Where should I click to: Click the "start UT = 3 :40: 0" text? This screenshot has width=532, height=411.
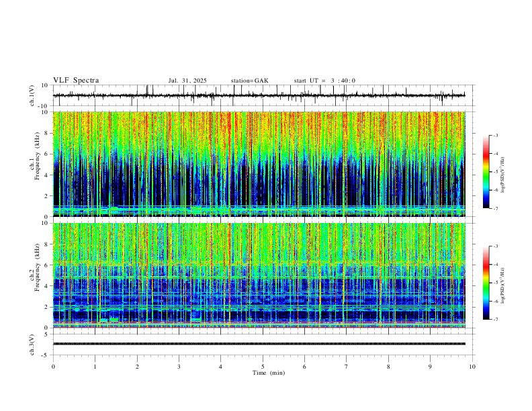(324, 81)
